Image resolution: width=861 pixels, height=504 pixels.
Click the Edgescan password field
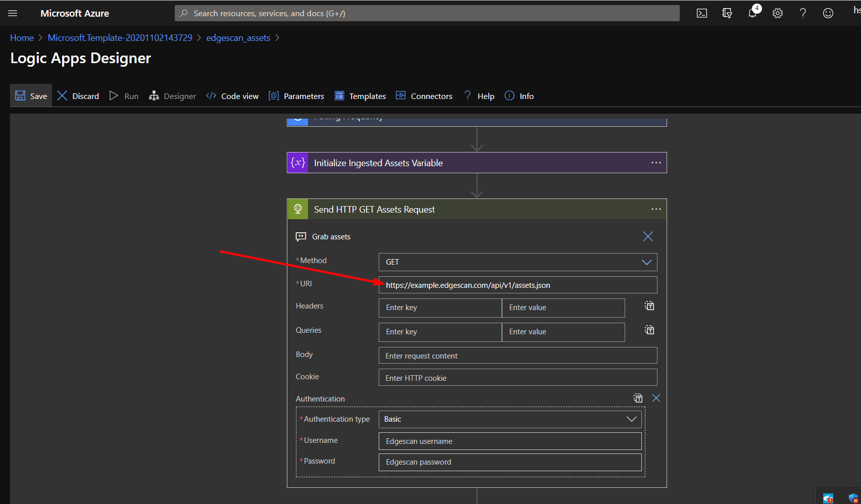(510, 462)
